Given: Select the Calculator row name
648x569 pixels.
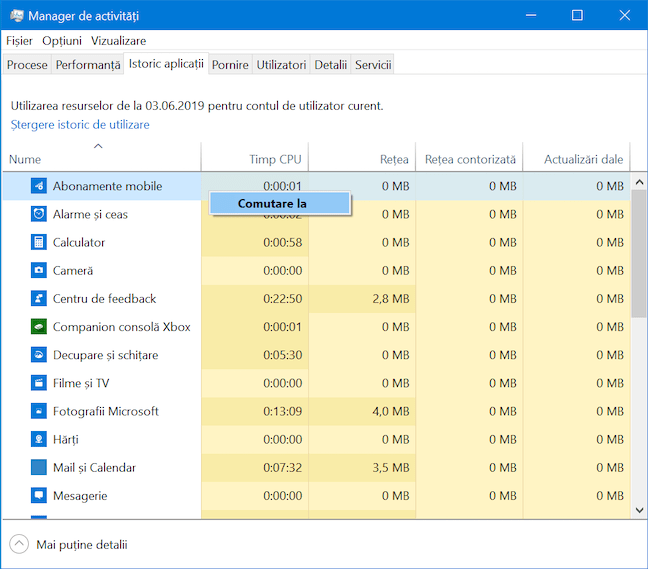Looking at the screenshot, I should (79, 242).
